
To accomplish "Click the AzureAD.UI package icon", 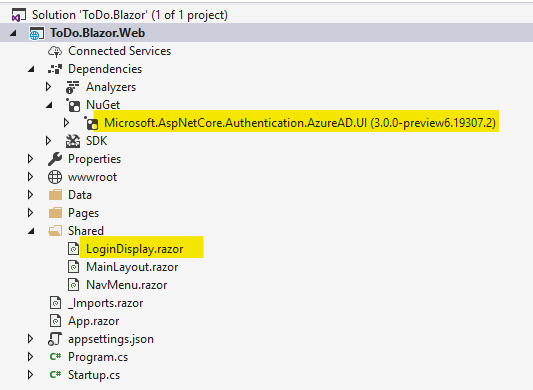I will tap(91, 123).
